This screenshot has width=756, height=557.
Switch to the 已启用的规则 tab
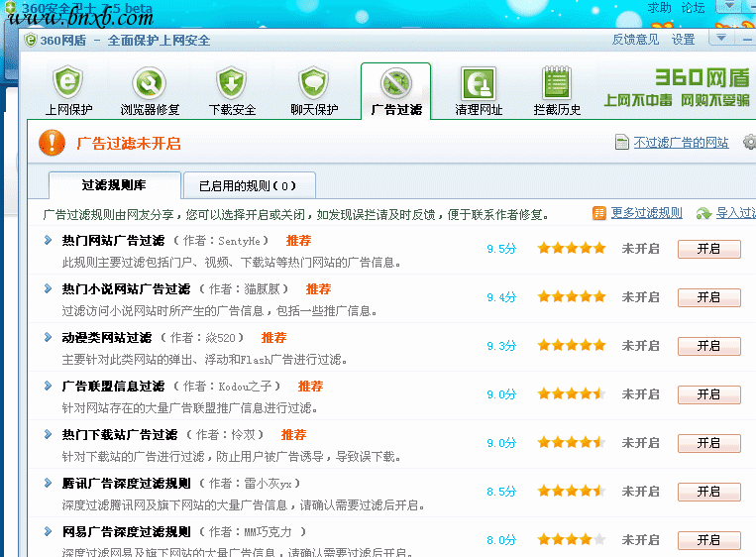pos(249,185)
